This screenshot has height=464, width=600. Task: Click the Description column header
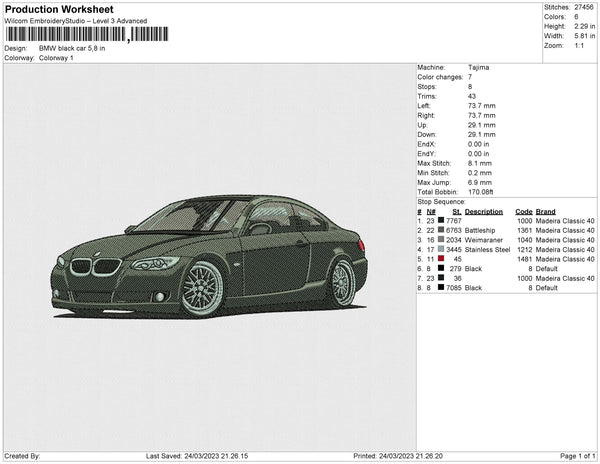point(484,212)
